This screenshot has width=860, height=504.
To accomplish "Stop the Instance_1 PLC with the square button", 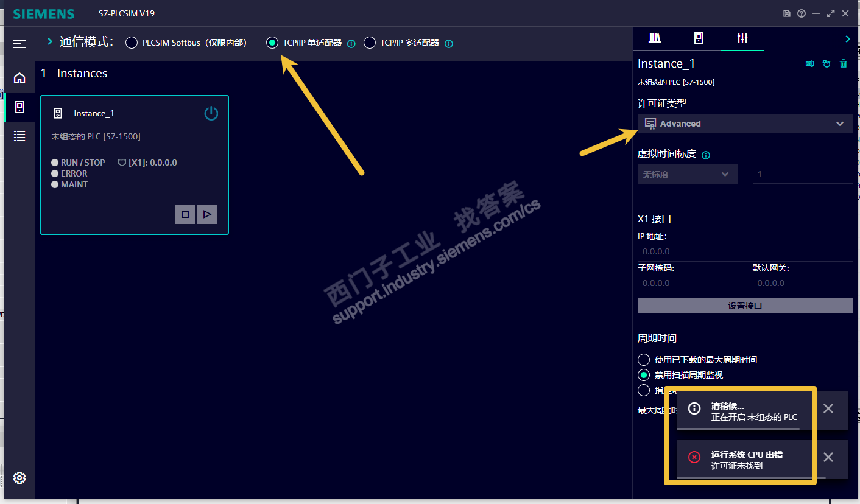I will [x=185, y=214].
